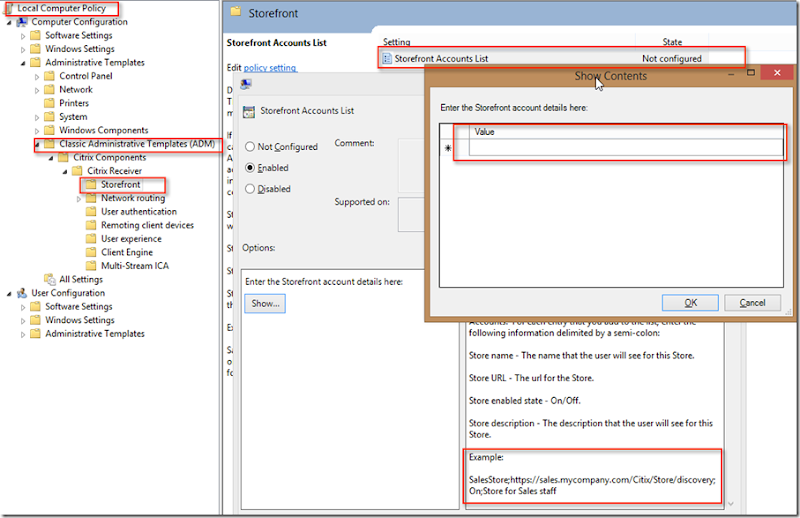Expand the Network routing tree node
The height and width of the screenshot is (518, 800).
point(79,199)
